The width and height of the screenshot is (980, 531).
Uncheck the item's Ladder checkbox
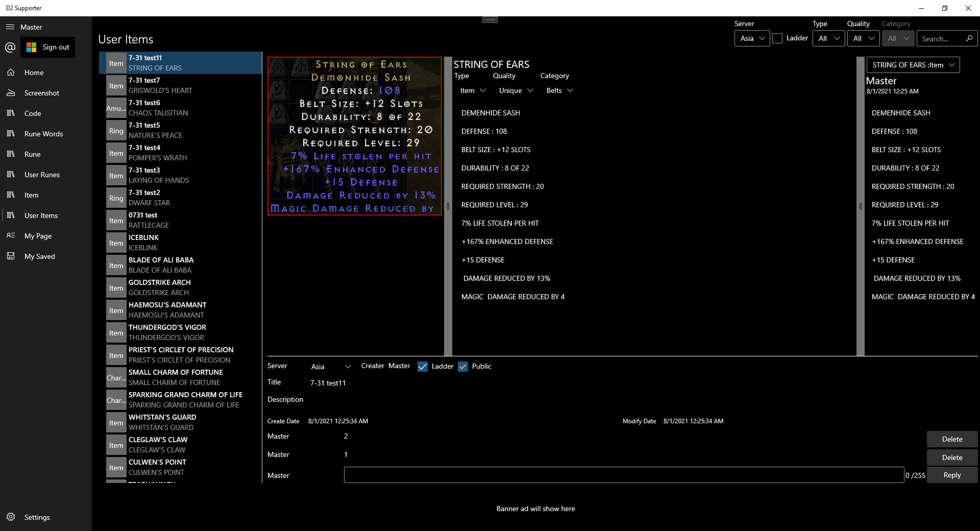click(x=423, y=367)
